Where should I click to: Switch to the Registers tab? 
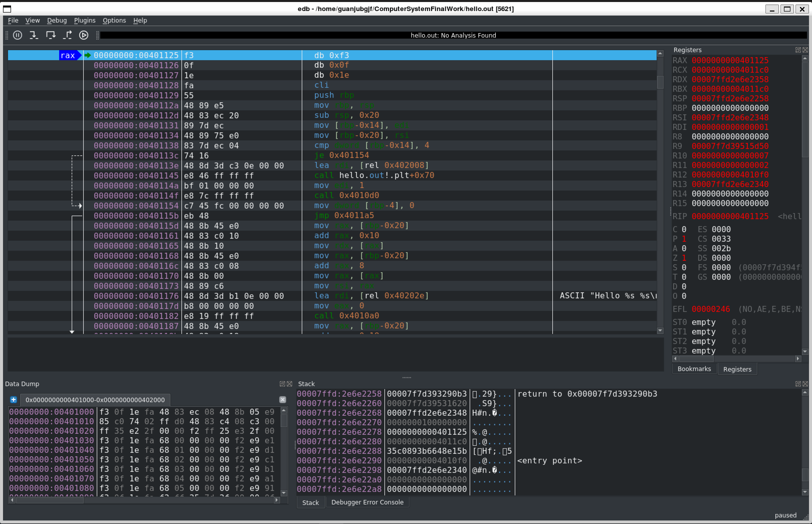[x=737, y=369]
